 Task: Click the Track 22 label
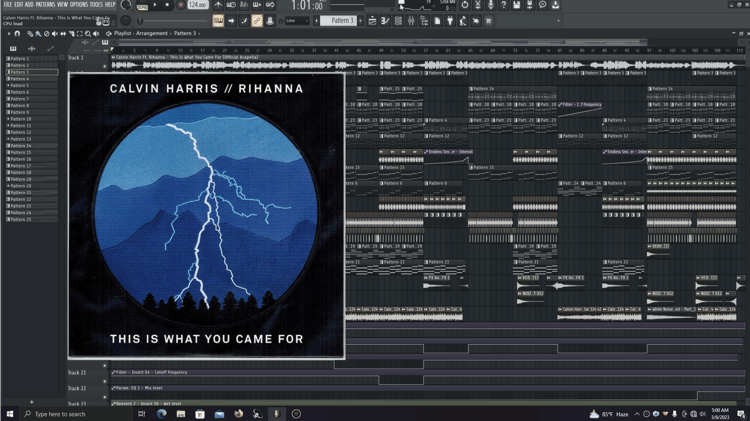coord(77,388)
